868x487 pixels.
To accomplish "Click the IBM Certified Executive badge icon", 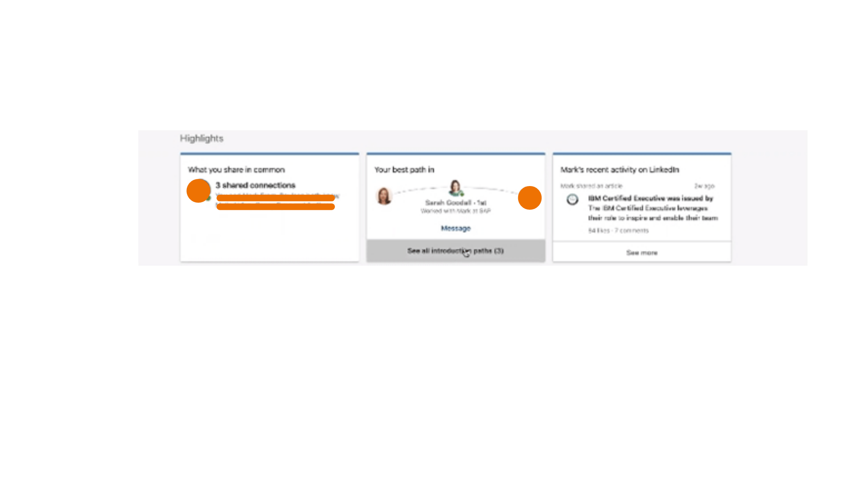I will (x=572, y=200).
